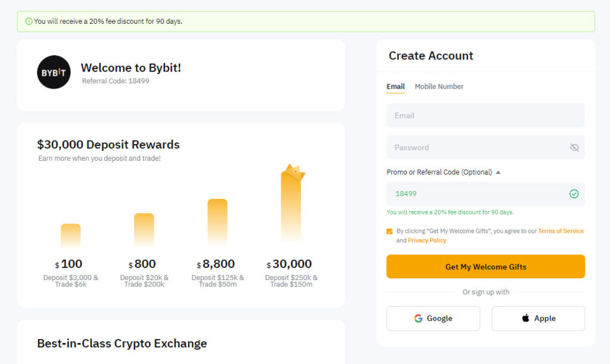The height and width of the screenshot is (364, 610).
Task: Open the Privacy Policy link
Action: pyautogui.click(x=427, y=240)
